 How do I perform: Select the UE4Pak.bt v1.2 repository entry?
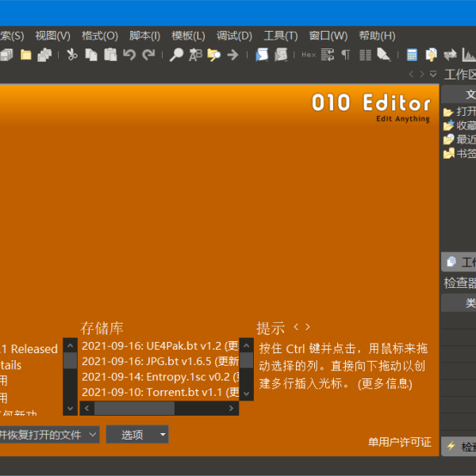tap(160, 346)
